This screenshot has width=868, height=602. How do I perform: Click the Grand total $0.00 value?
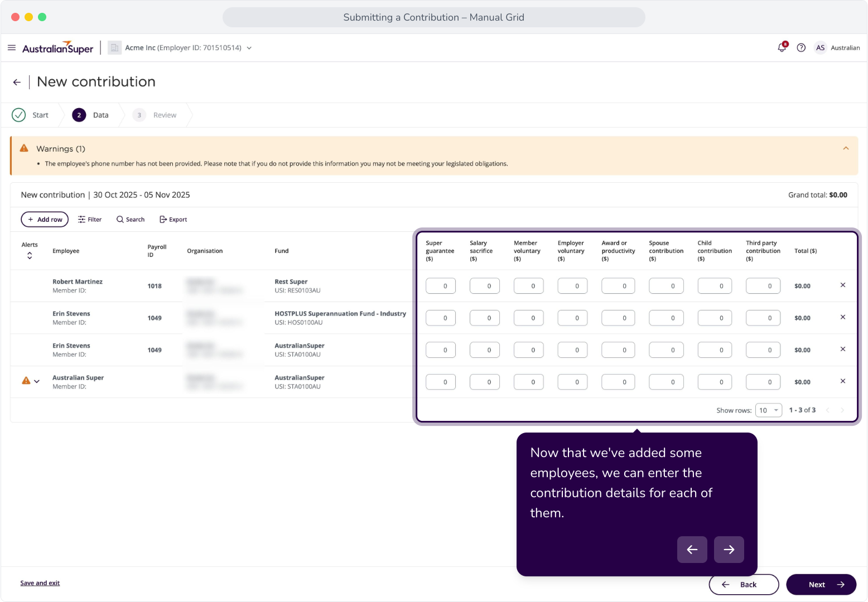838,195
